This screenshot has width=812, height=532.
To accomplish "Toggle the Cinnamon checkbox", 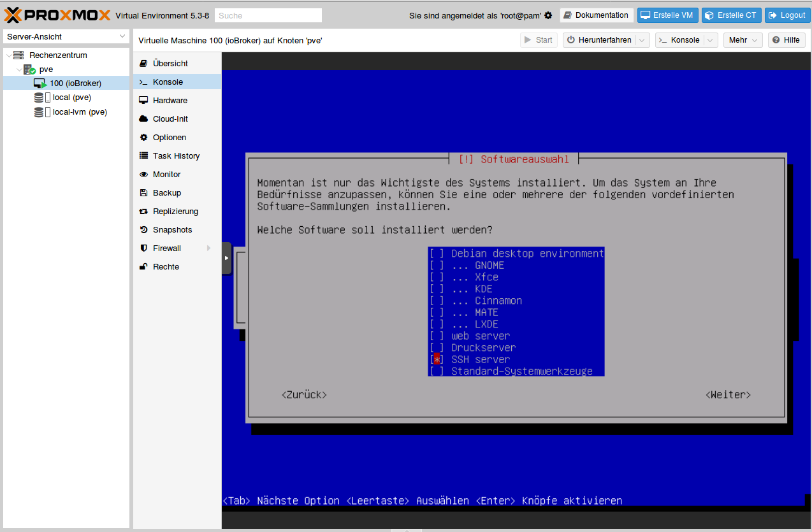I will pos(437,301).
